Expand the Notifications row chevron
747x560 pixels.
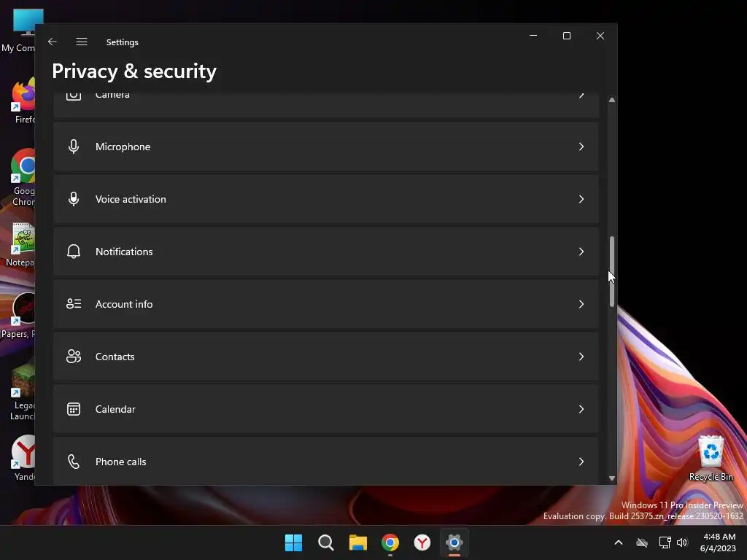click(x=581, y=252)
